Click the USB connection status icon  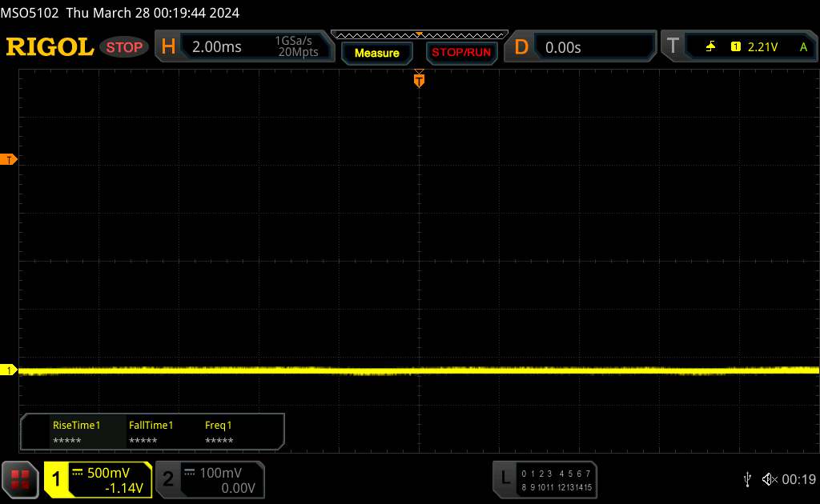(x=747, y=479)
